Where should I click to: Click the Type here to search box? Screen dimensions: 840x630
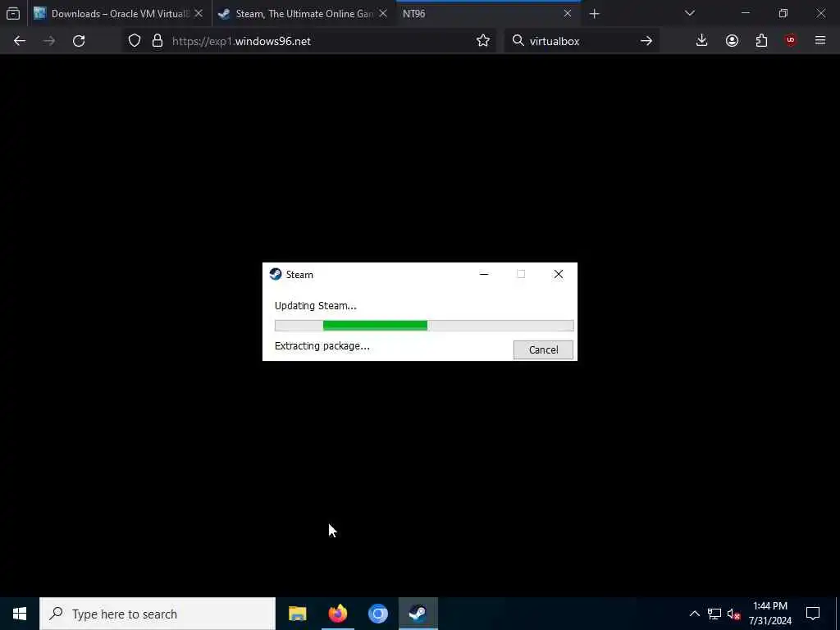point(157,614)
